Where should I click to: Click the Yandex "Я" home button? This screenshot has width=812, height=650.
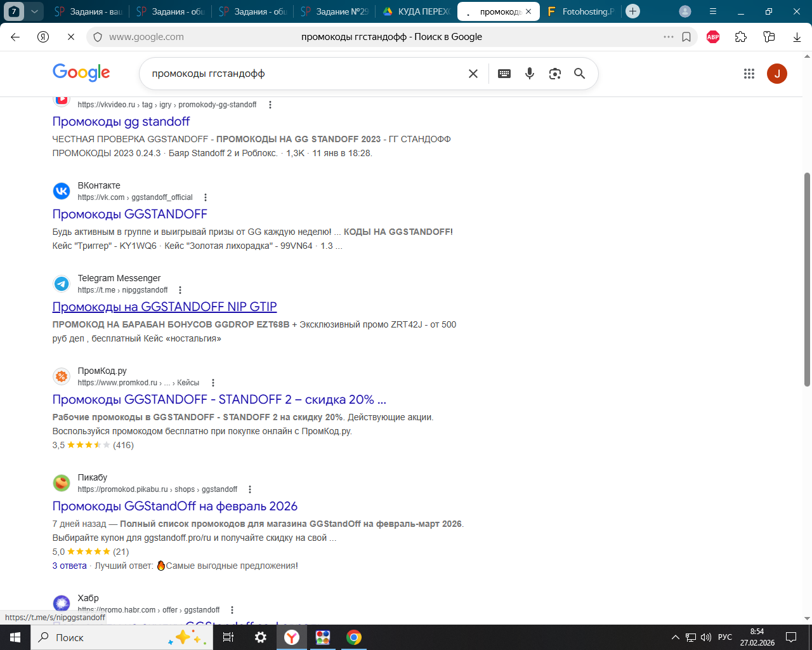pyautogui.click(x=43, y=37)
